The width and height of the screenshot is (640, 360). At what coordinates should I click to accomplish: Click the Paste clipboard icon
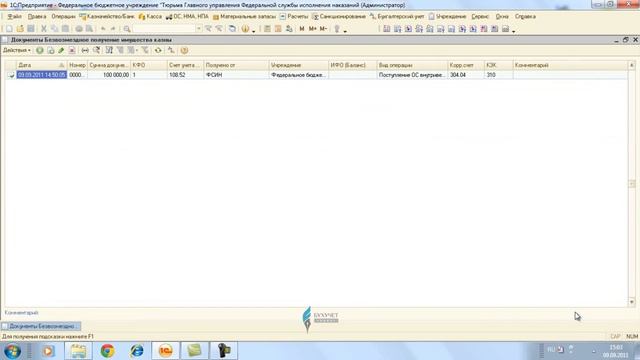[65, 29]
